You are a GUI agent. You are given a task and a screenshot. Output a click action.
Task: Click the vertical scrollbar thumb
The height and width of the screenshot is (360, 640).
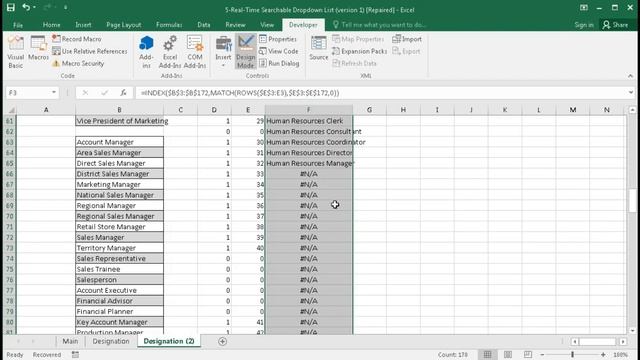[632, 200]
